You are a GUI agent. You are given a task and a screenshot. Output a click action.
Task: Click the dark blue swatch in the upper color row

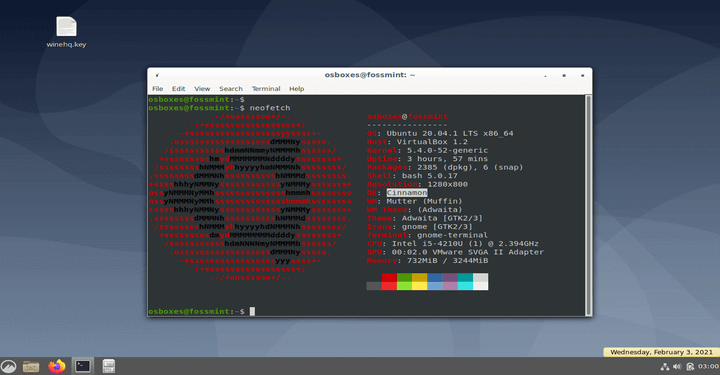point(435,277)
